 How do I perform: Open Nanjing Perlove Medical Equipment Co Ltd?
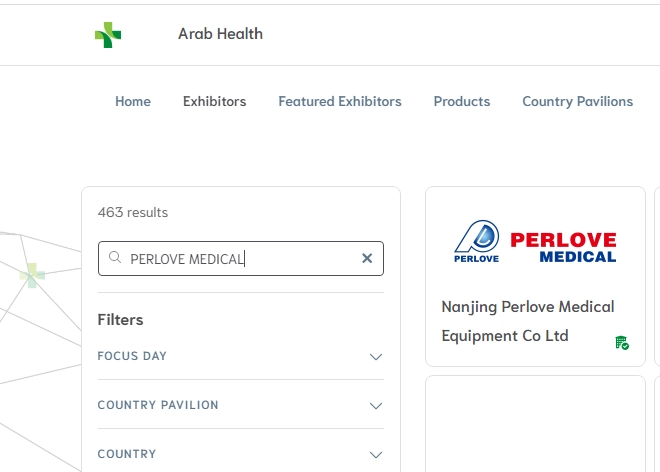(x=528, y=320)
